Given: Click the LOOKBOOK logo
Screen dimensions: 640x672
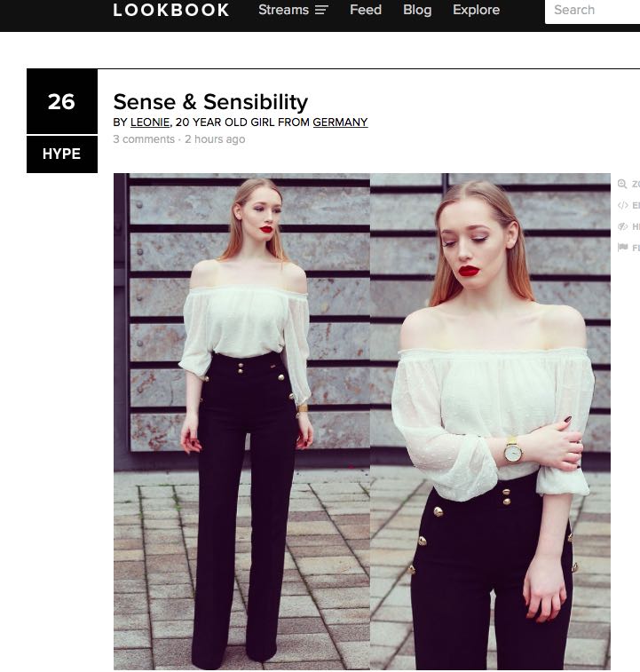Looking at the screenshot, I should point(171,10).
